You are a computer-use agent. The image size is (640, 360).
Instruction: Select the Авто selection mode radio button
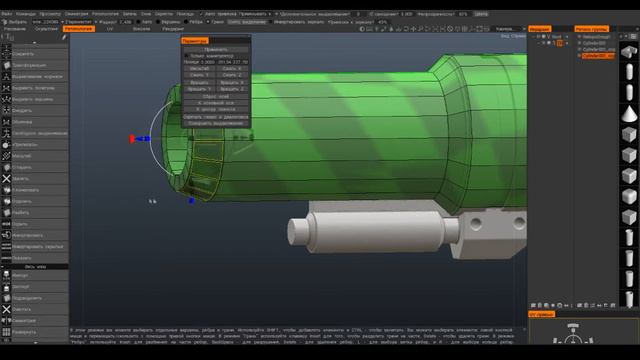[138, 22]
